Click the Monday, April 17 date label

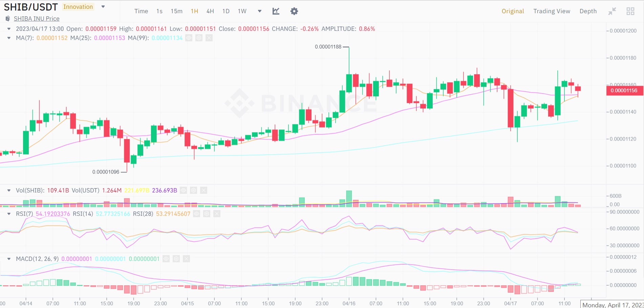click(x=612, y=305)
